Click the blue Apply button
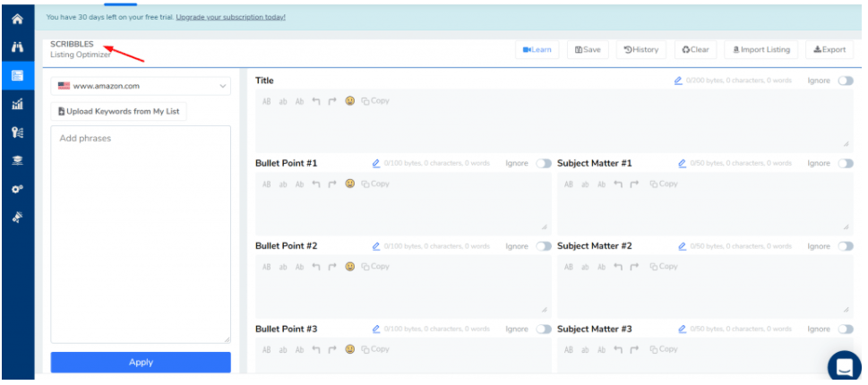868x385 pixels. point(141,363)
